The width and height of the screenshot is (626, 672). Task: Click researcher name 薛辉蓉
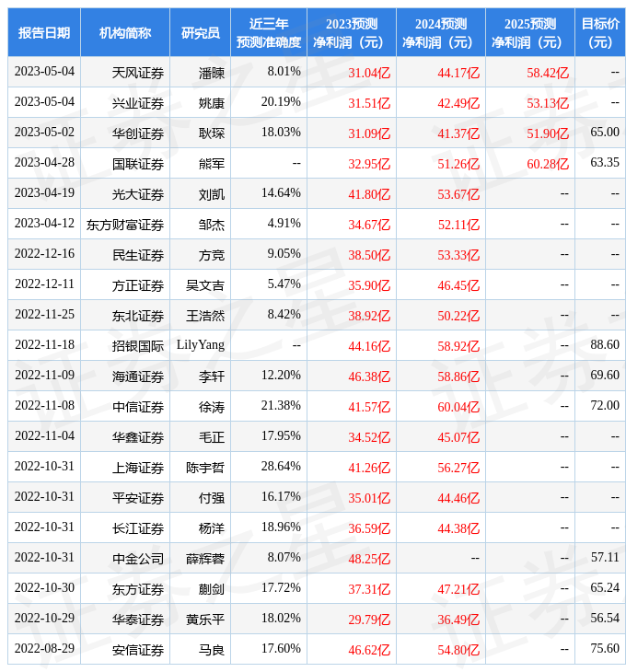(x=205, y=559)
